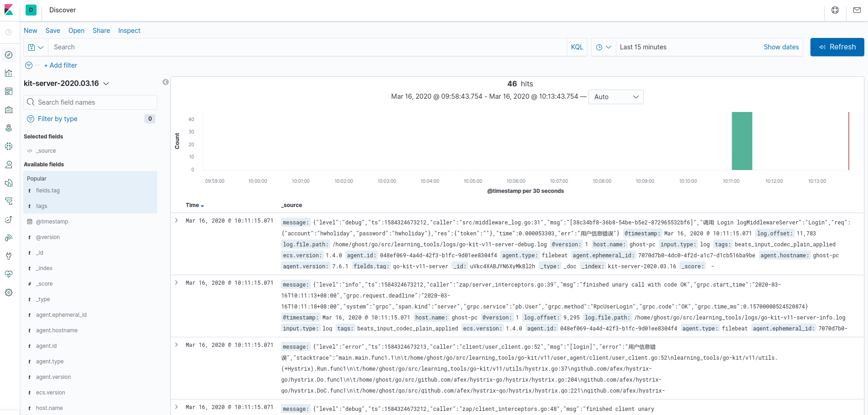The image size is (868, 415).
Task: Click the green histogram bar at 10:11:00
Action: coord(741,141)
